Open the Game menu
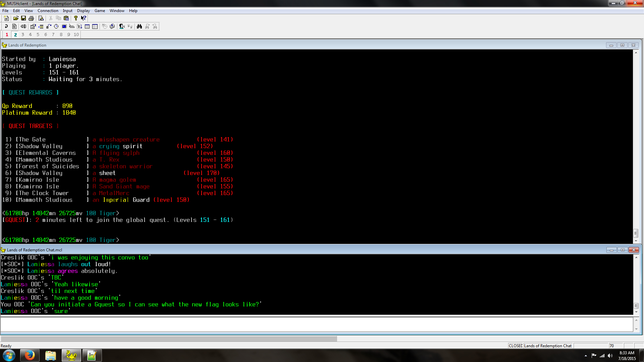 pos(100,11)
